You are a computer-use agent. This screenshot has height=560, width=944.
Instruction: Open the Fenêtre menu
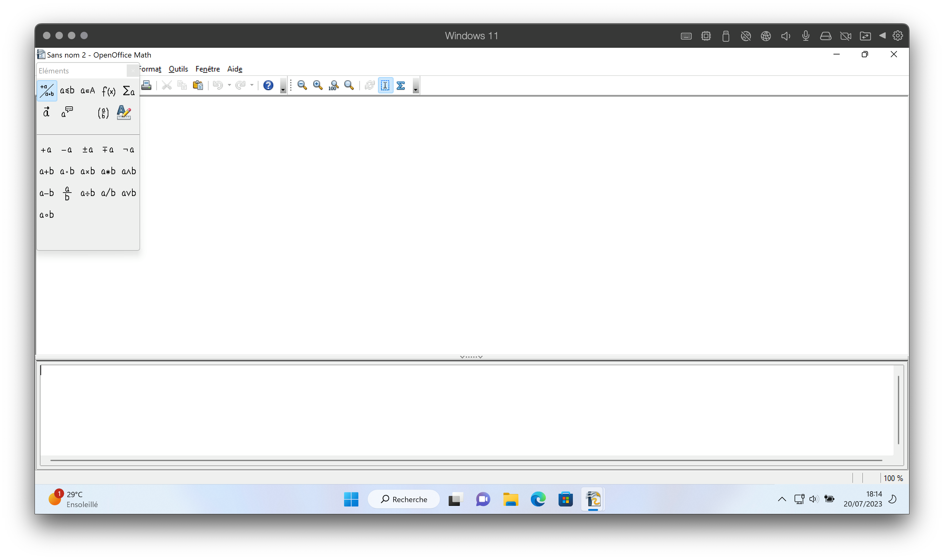pos(208,69)
